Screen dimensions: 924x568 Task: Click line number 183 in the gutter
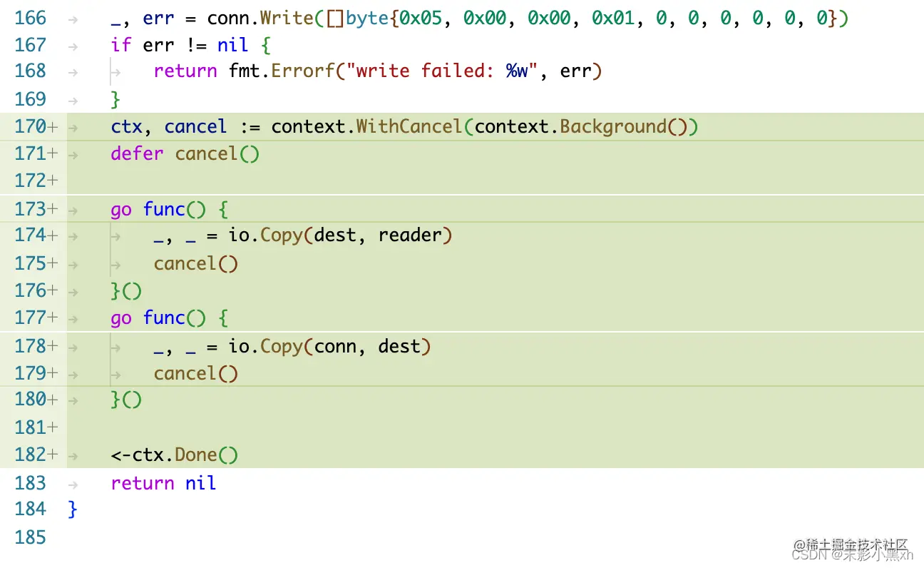click(x=30, y=483)
